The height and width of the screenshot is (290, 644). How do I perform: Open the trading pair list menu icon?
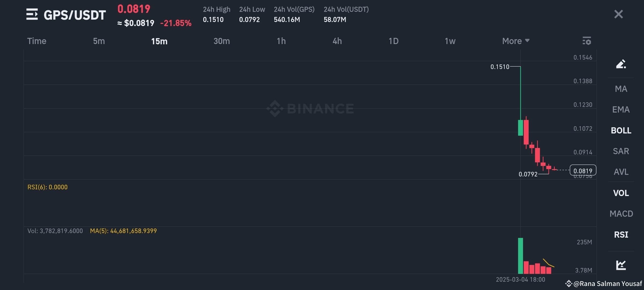click(x=32, y=14)
